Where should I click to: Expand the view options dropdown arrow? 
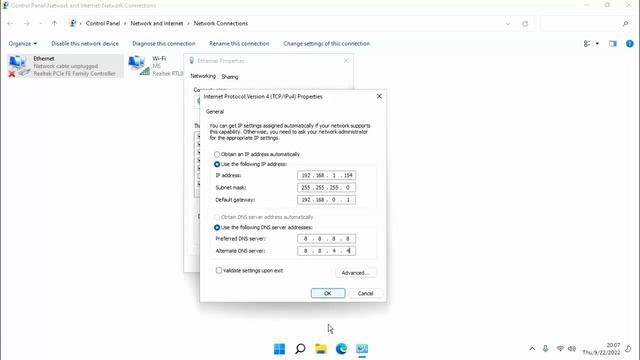click(597, 44)
